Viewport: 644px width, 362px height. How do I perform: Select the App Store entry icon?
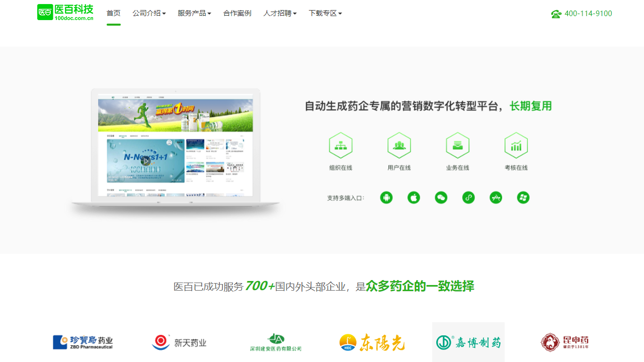tap(496, 198)
